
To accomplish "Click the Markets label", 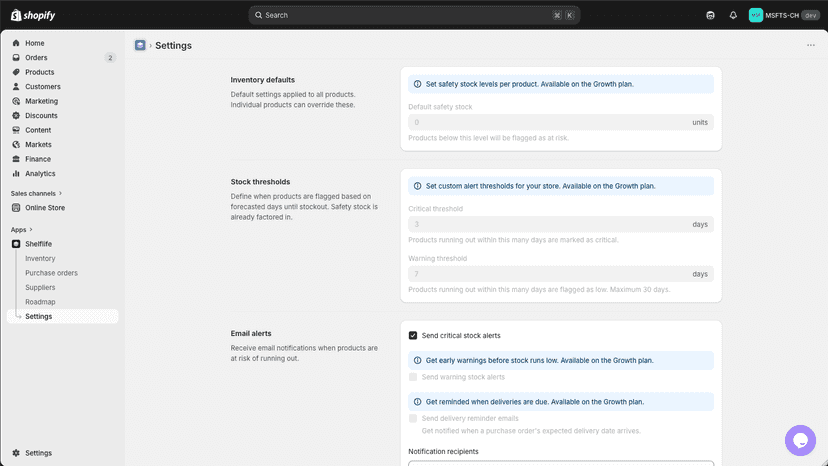I will tap(38, 144).
